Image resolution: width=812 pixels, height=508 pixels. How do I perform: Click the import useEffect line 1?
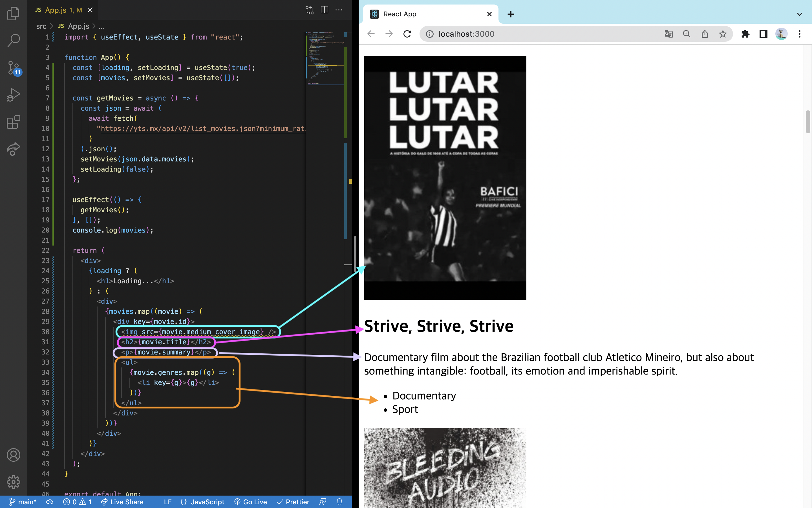click(154, 37)
